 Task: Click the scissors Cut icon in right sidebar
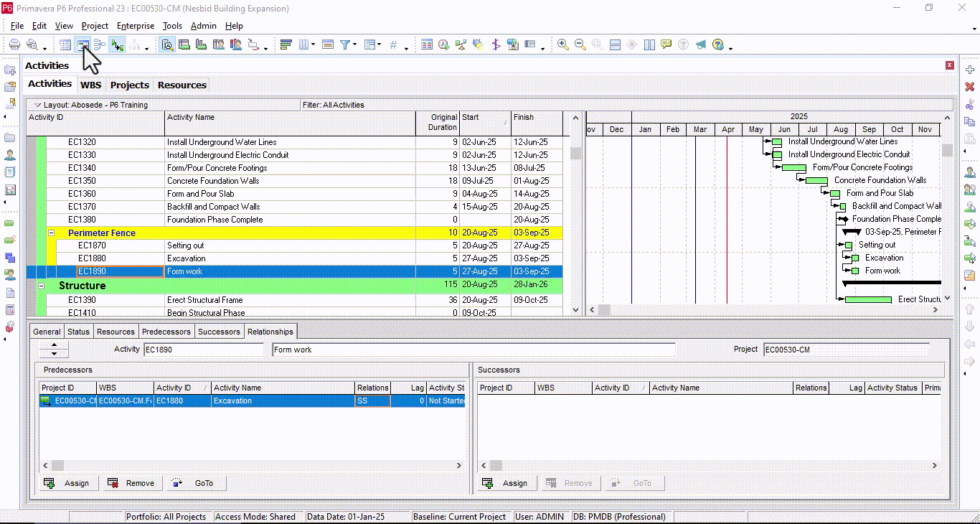970,104
